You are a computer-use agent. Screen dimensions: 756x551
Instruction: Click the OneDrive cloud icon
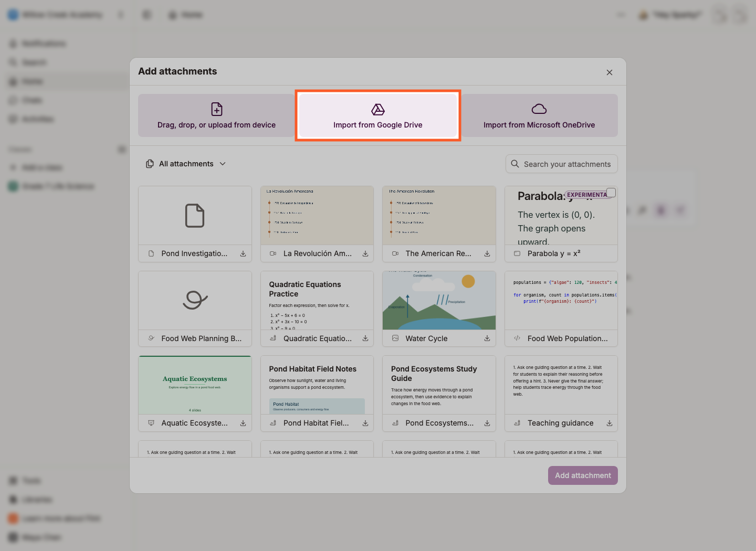(x=539, y=109)
